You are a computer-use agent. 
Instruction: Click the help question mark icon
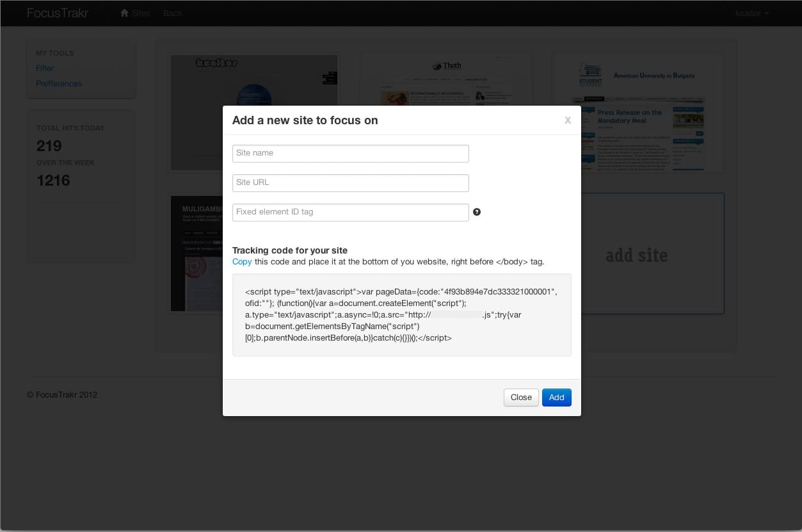(477, 212)
